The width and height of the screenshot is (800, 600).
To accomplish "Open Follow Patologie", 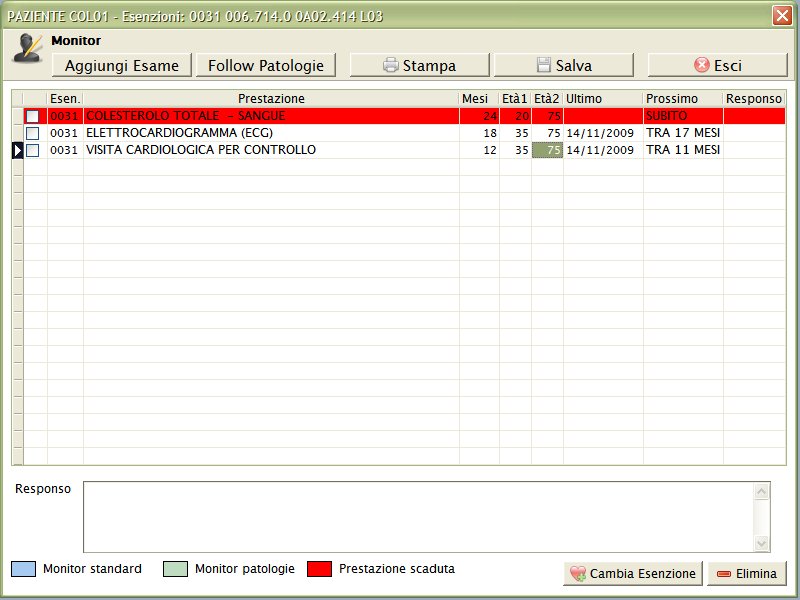I will [x=266, y=65].
